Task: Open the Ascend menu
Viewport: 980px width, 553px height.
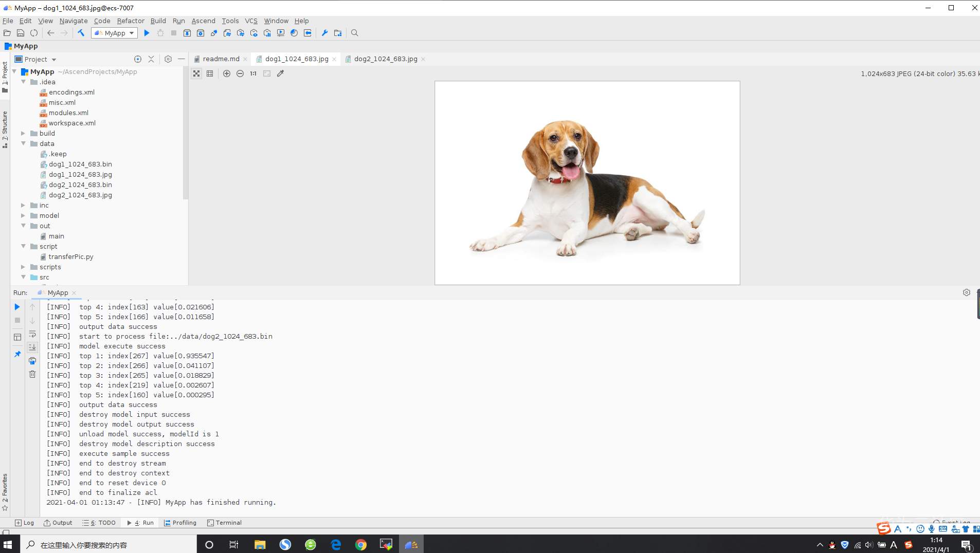Action: pyautogui.click(x=203, y=21)
